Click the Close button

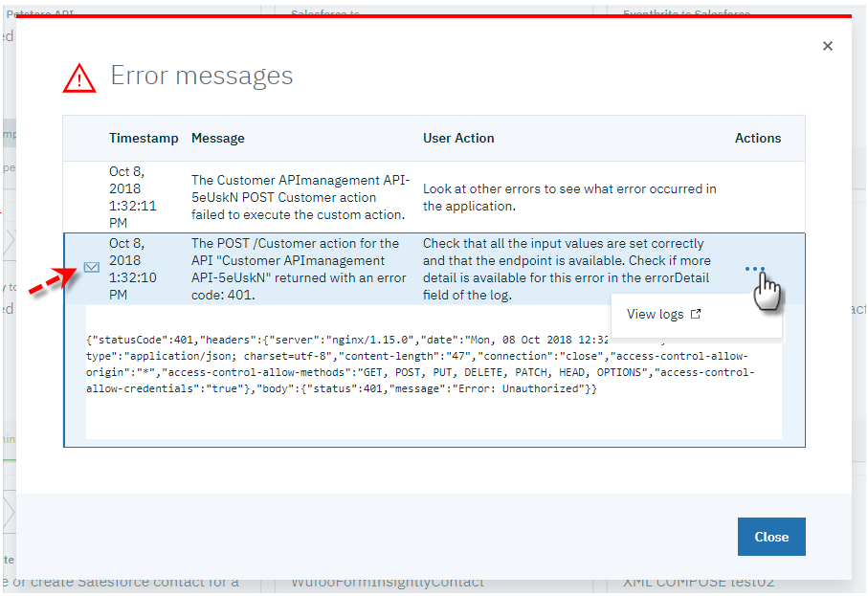pyautogui.click(x=771, y=537)
